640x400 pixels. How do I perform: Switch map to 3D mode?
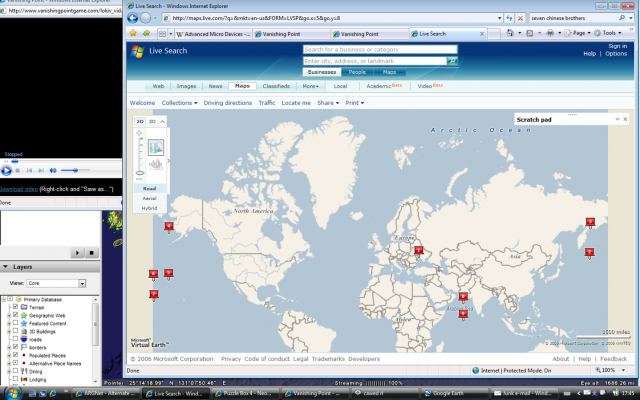pyautogui.click(x=152, y=122)
